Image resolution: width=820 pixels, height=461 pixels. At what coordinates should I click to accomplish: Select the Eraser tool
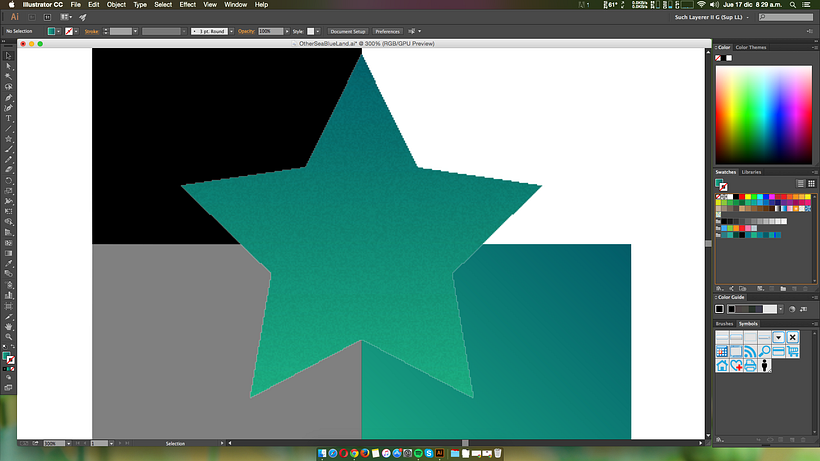pos(8,170)
